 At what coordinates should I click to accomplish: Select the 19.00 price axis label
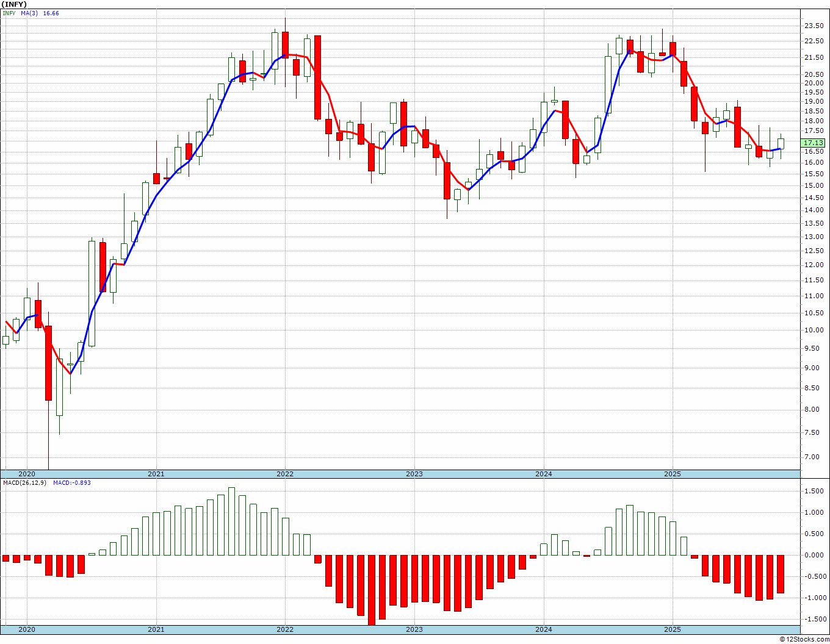point(814,101)
